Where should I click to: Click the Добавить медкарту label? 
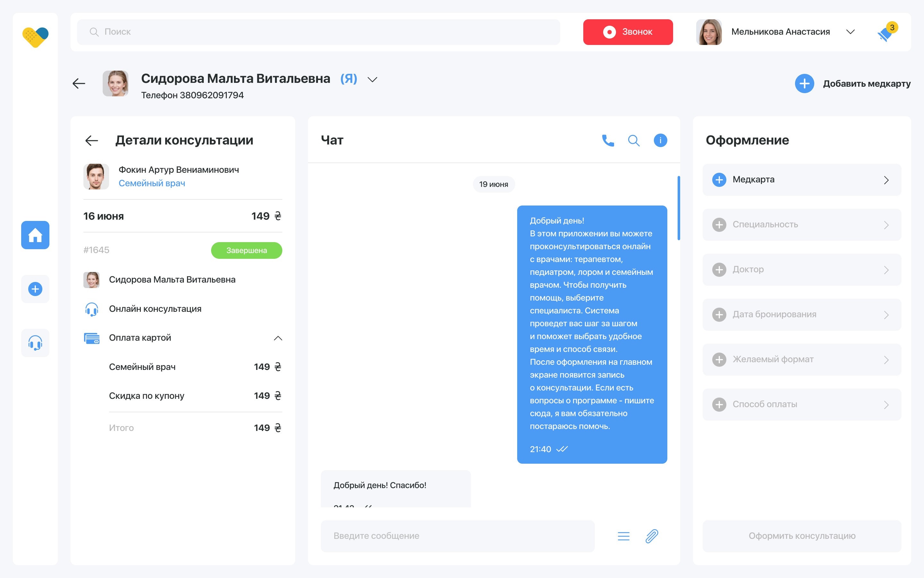click(x=867, y=83)
